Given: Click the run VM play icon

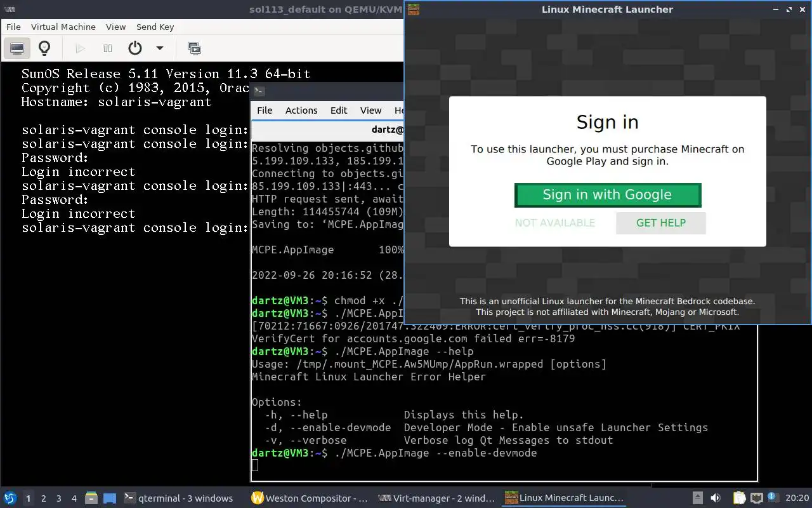Looking at the screenshot, I should point(80,48).
